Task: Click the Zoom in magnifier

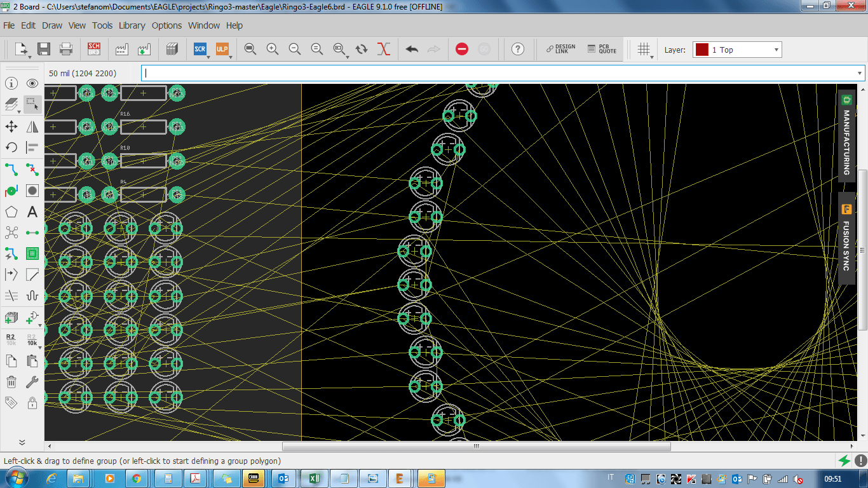Action: point(273,49)
